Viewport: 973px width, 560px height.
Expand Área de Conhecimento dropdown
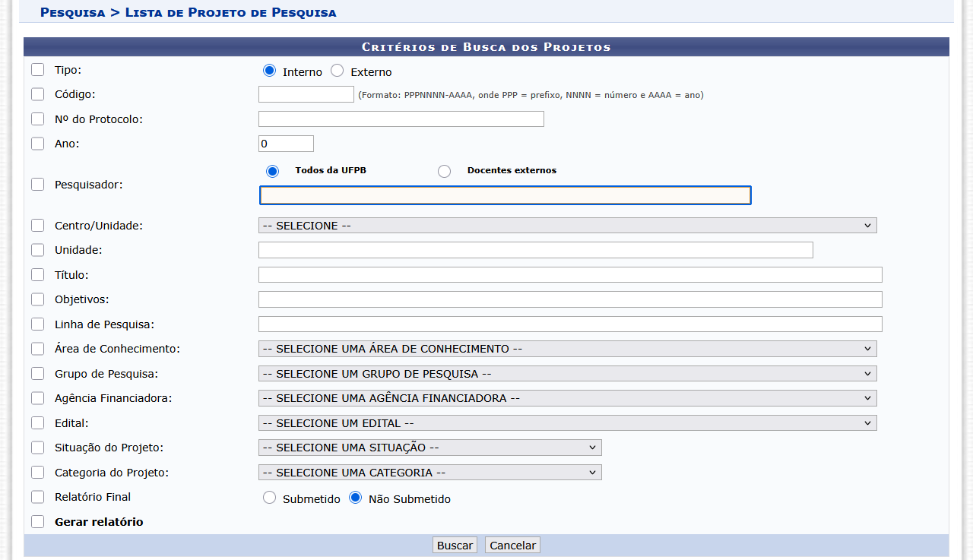[x=567, y=349]
